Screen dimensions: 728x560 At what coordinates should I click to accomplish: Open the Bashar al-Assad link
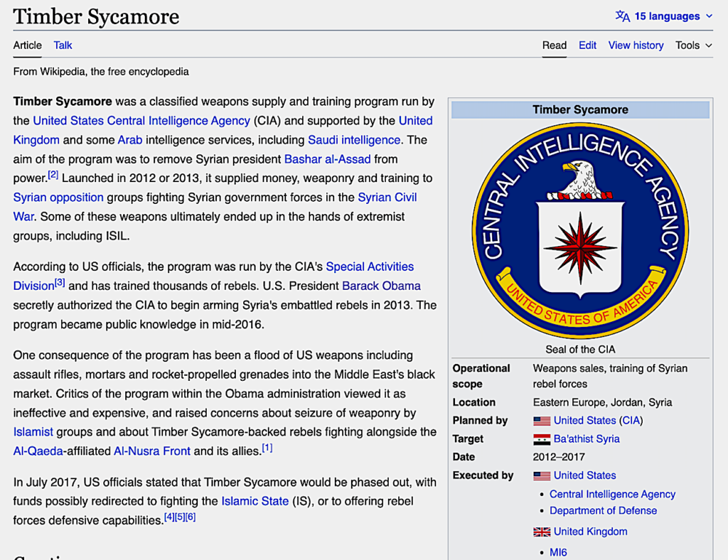(x=328, y=159)
